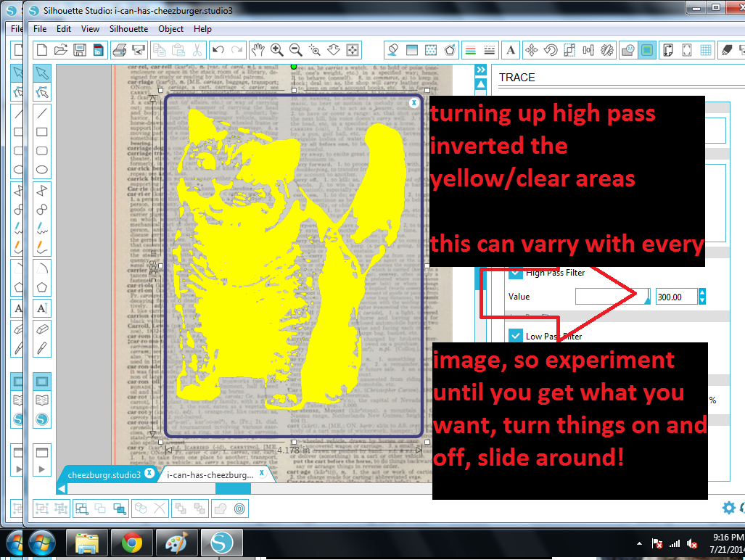Open the Scale panel icon
Viewport: 745px width, 560px height.
569,50
